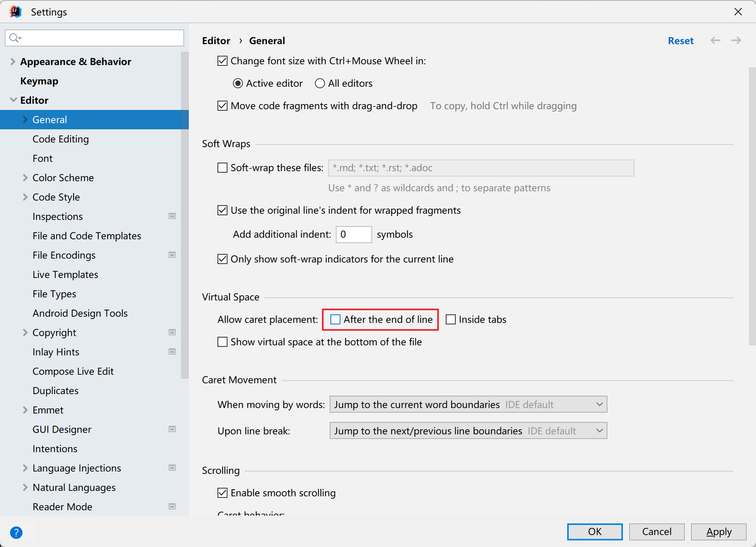The width and height of the screenshot is (756, 547).
Task: Click the scope icon beside File Encodings
Action: click(x=172, y=255)
